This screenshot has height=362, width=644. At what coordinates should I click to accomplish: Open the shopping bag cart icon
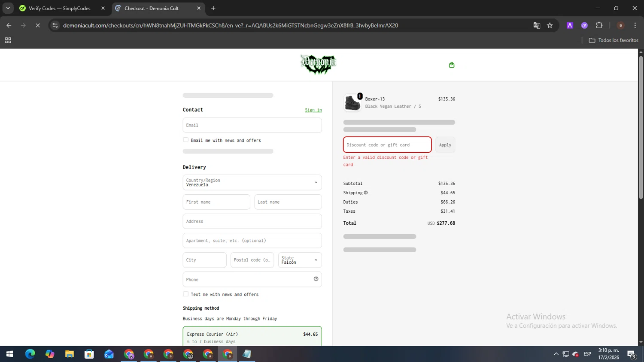(x=452, y=65)
